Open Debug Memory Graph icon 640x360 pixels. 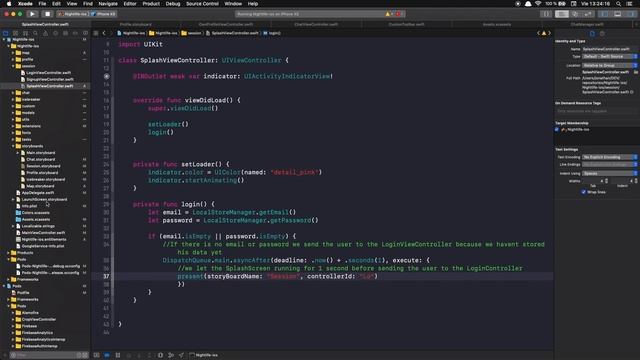[171, 355]
